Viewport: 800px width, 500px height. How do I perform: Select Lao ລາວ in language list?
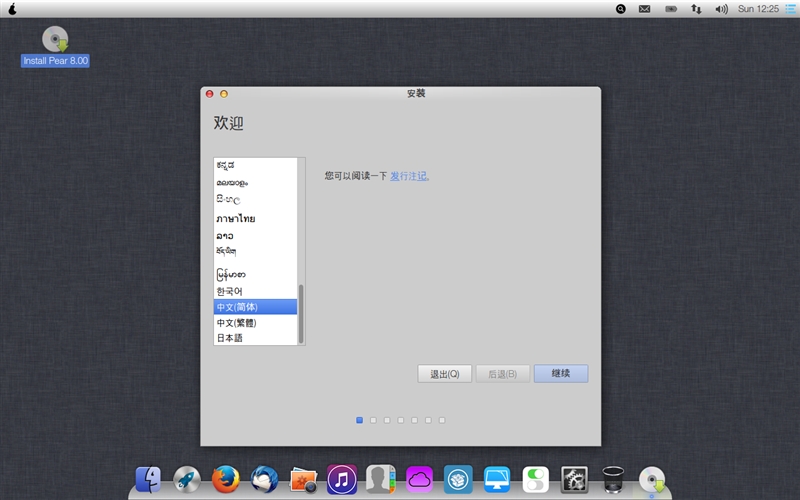click(255, 236)
